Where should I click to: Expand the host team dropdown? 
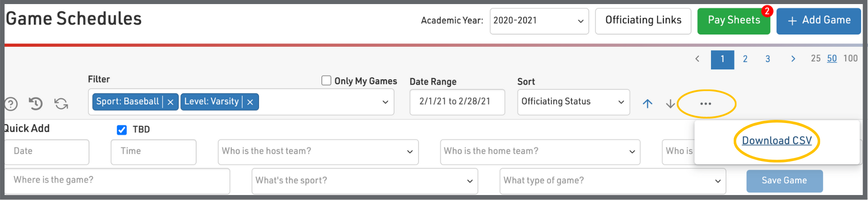[x=318, y=152]
